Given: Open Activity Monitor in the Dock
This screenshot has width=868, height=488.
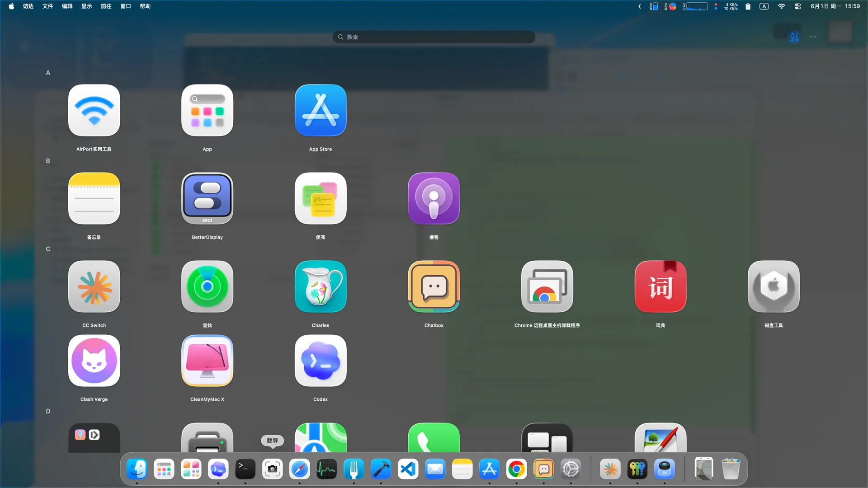Looking at the screenshot, I should pos(326,469).
